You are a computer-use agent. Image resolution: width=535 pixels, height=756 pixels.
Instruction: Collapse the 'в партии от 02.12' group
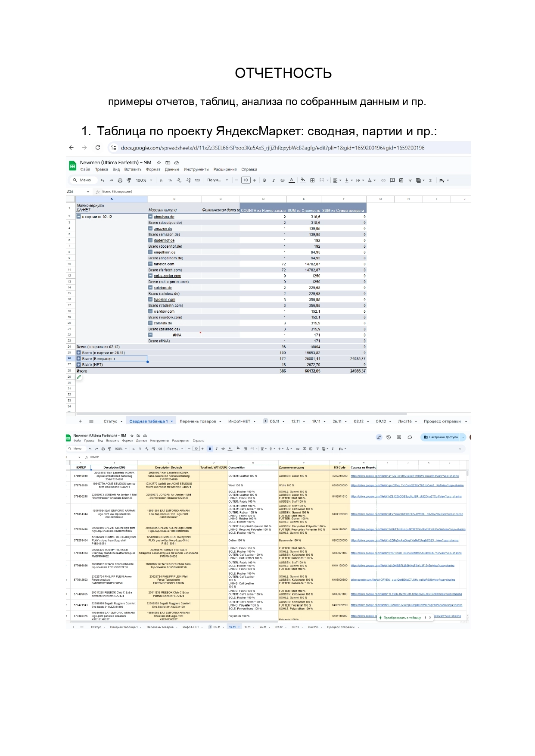[x=79, y=217]
